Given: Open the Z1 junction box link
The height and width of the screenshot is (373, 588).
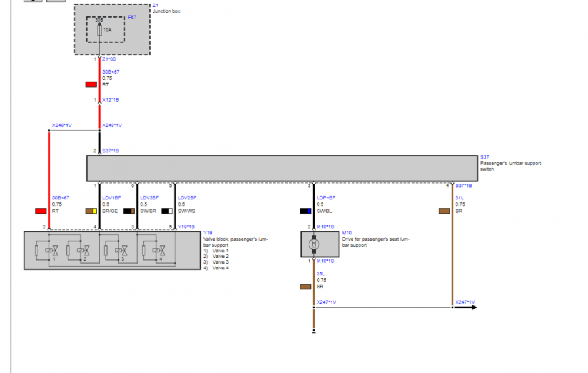Looking at the screenshot, I should point(155,5).
